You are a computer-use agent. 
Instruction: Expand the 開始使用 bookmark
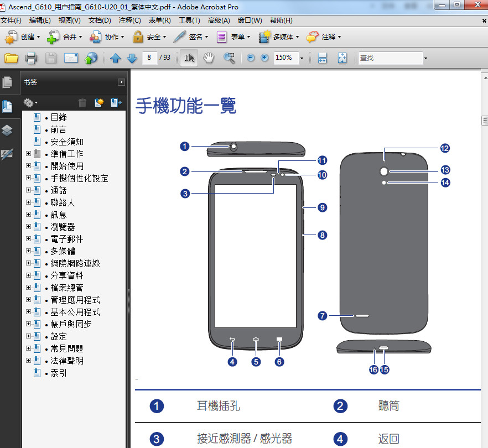coord(28,165)
